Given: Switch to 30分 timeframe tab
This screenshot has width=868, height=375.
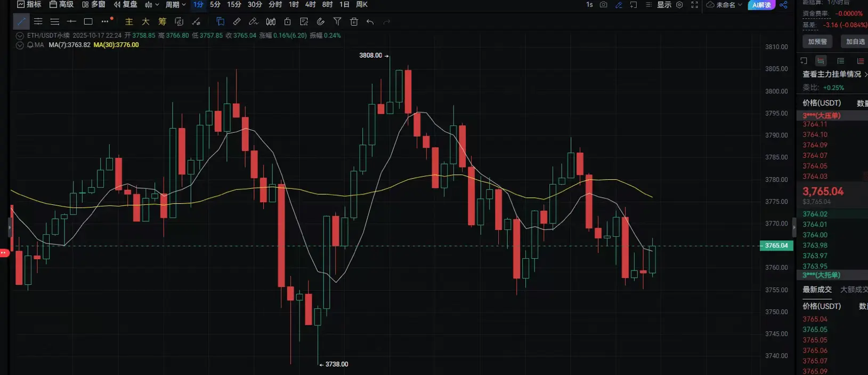Looking at the screenshot, I should coord(255,4).
